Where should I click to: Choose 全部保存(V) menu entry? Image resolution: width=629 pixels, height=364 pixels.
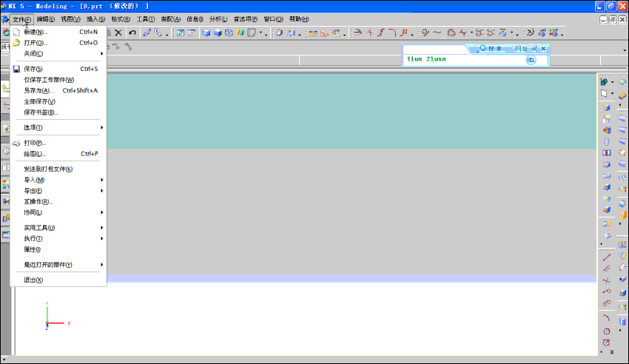point(58,101)
